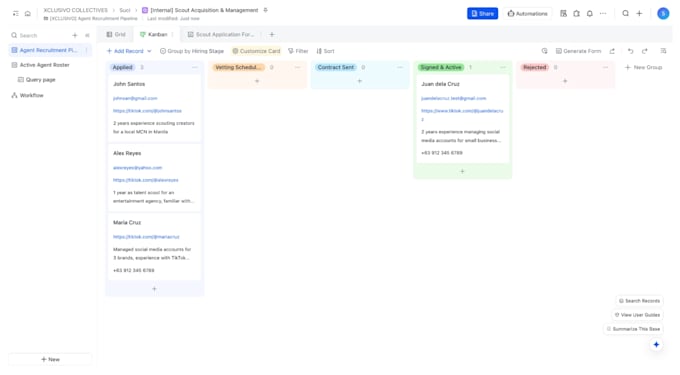Viewport: 680px width, 375px height.
Task: Click Juan dela Cruz's email link
Action: click(453, 98)
